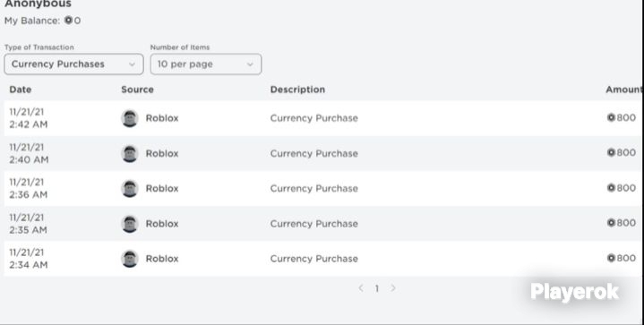Viewport: 644px width, 325px height.
Task: Open Roblox source link in 2:35 AM row
Action: coord(162,224)
